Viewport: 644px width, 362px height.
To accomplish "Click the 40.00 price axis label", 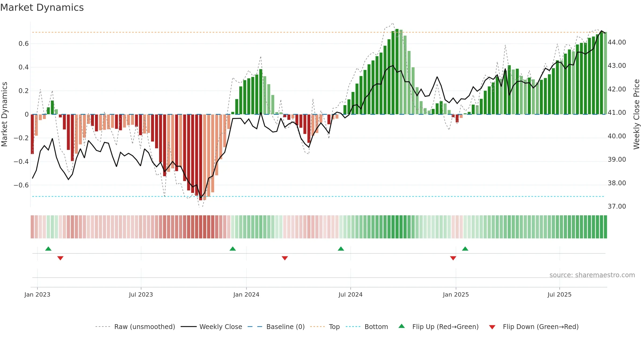I will click(x=617, y=136).
